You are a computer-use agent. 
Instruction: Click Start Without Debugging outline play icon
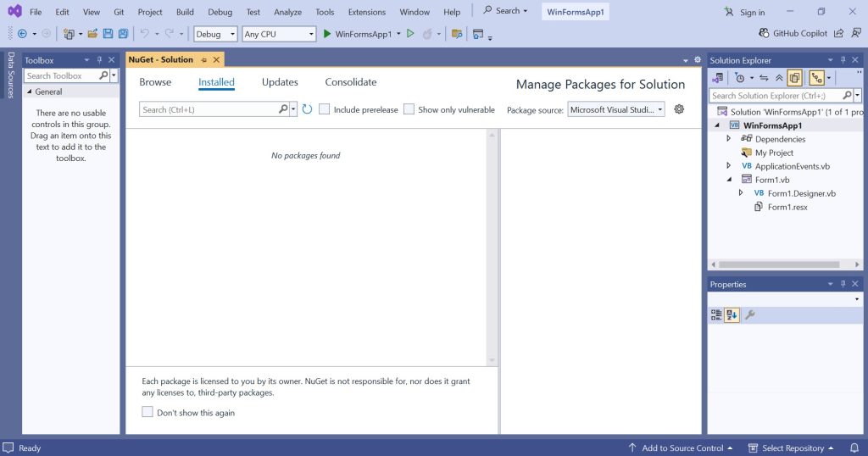coord(410,34)
